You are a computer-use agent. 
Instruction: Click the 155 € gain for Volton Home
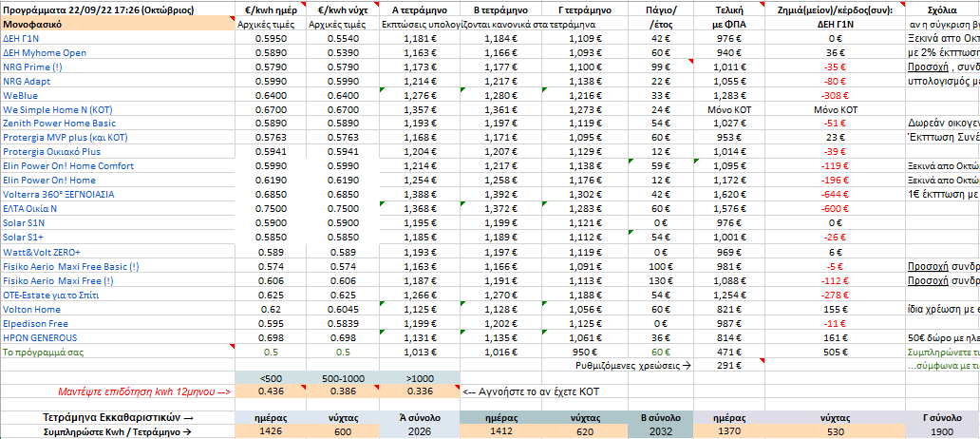(835, 310)
